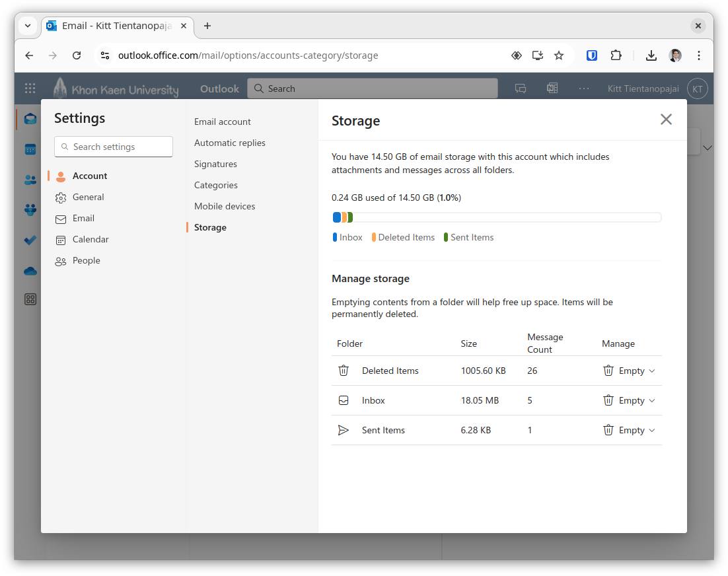Open Signatures settings page
Image resolution: width=728 pixels, height=576 pixels.
click(x=215, y=164)
